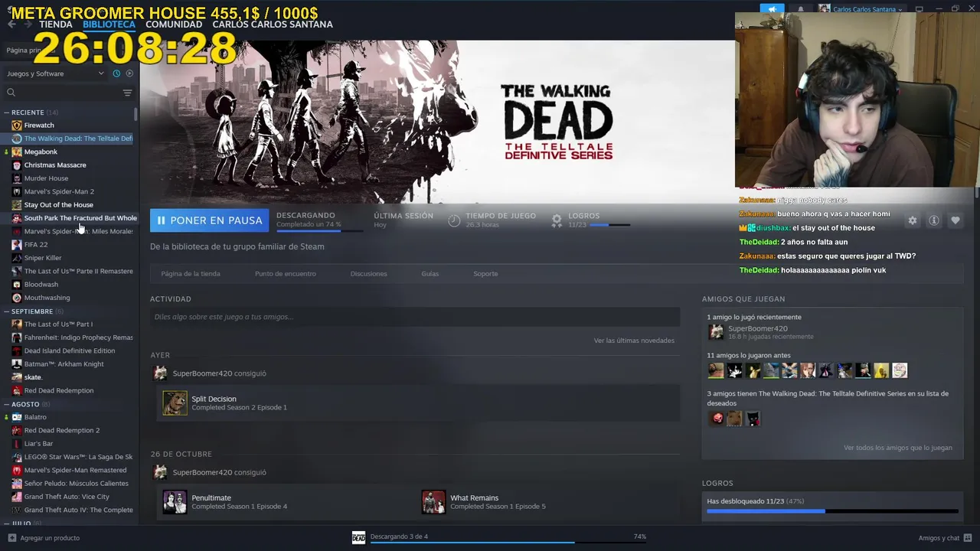Open the Biblioteca tab
This screenshot has width=980, height=551.
click(109, 24)
